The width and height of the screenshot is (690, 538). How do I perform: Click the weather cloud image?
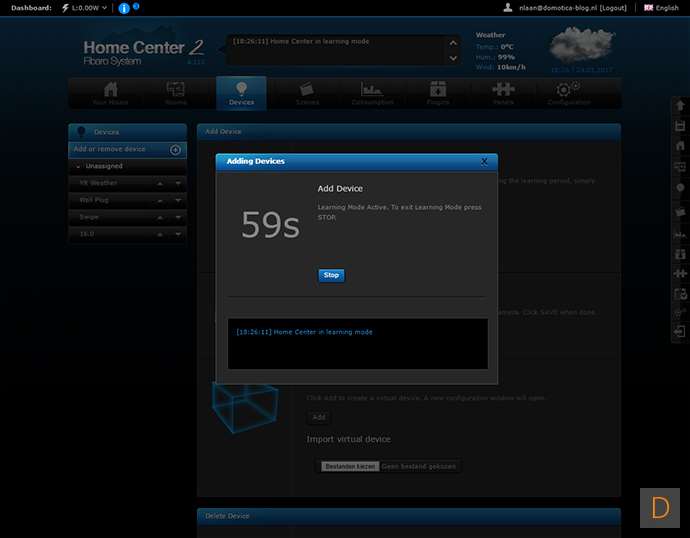(581, 45)
